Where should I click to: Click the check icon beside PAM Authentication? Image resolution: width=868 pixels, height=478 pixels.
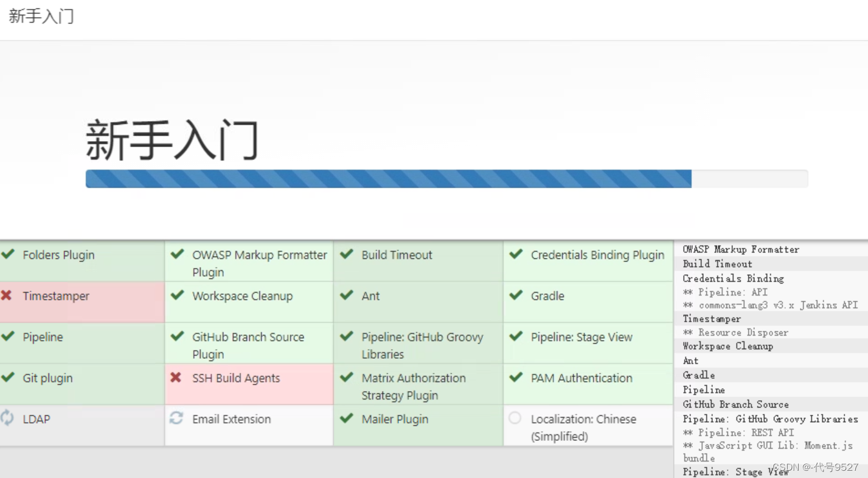(x=516, y=377)
